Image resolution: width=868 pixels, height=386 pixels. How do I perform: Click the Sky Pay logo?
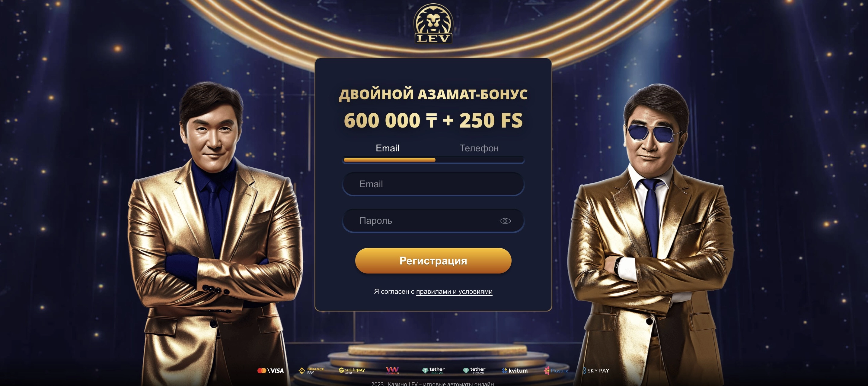(x=596, y=371)
